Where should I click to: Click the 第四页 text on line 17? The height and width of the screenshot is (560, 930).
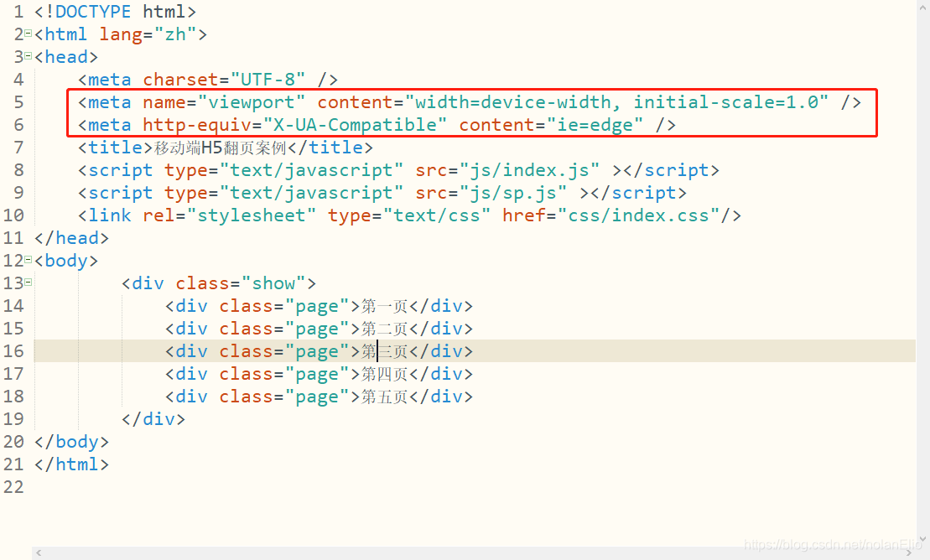pos(384,374)
